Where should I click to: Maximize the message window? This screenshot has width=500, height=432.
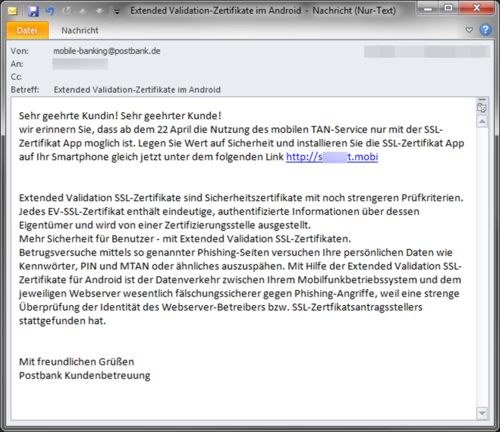click(x=449, y=7)
